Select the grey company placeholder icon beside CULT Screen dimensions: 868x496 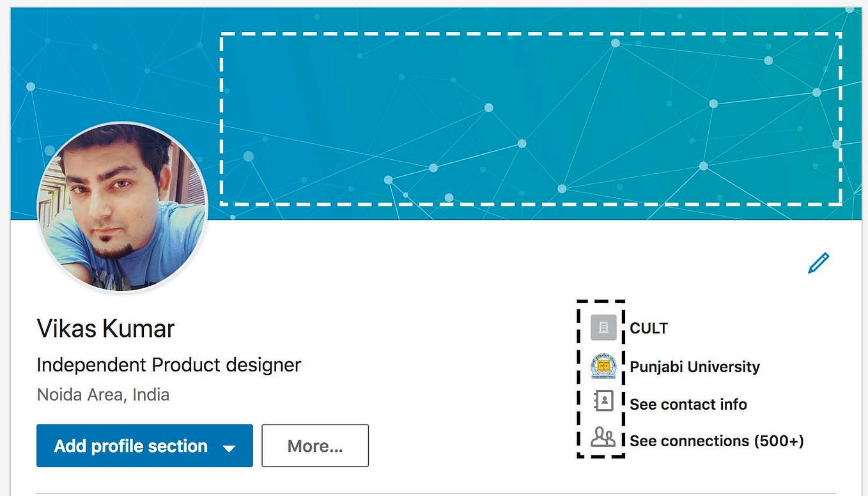(603, 327)
